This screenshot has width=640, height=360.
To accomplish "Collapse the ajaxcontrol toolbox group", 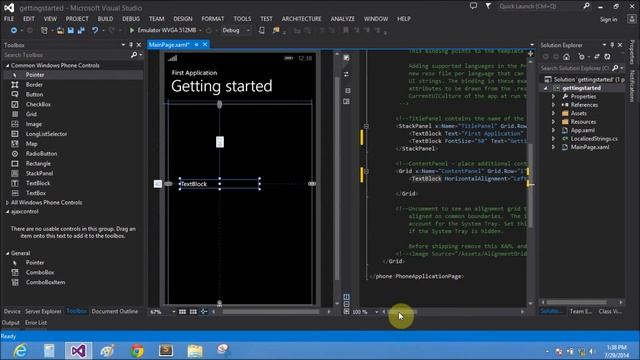I will (x=7, y=211).
